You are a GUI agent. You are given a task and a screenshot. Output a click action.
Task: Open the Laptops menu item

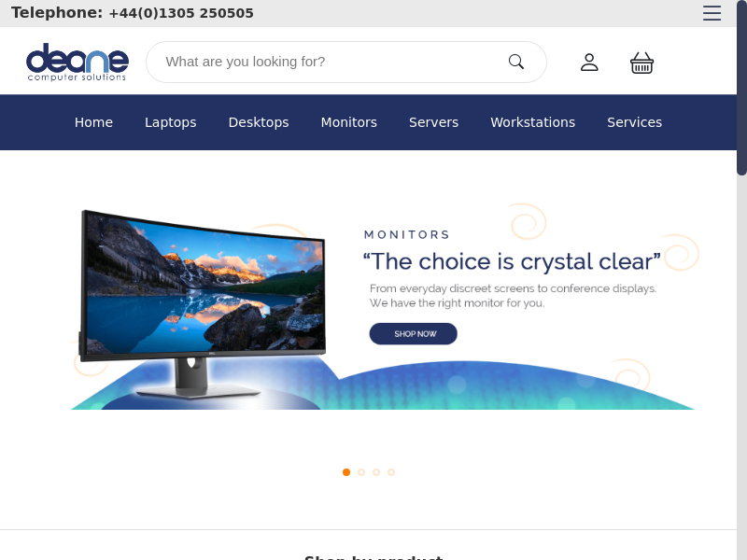click(x=171, y=122)
